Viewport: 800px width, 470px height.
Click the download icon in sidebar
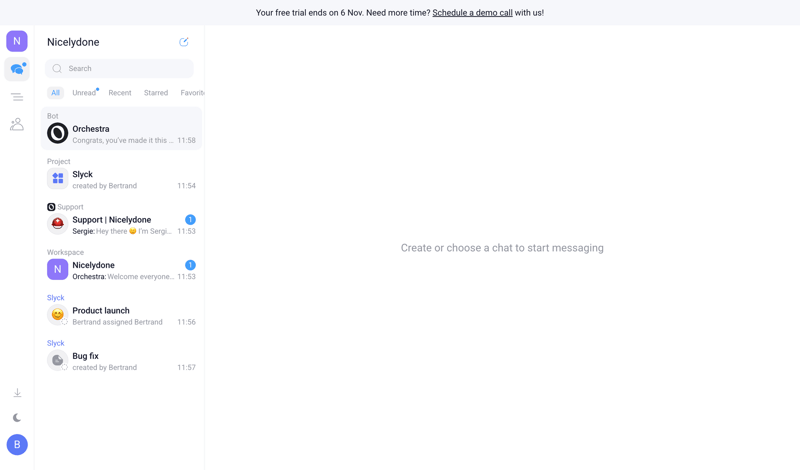click(x=17, y=393)
